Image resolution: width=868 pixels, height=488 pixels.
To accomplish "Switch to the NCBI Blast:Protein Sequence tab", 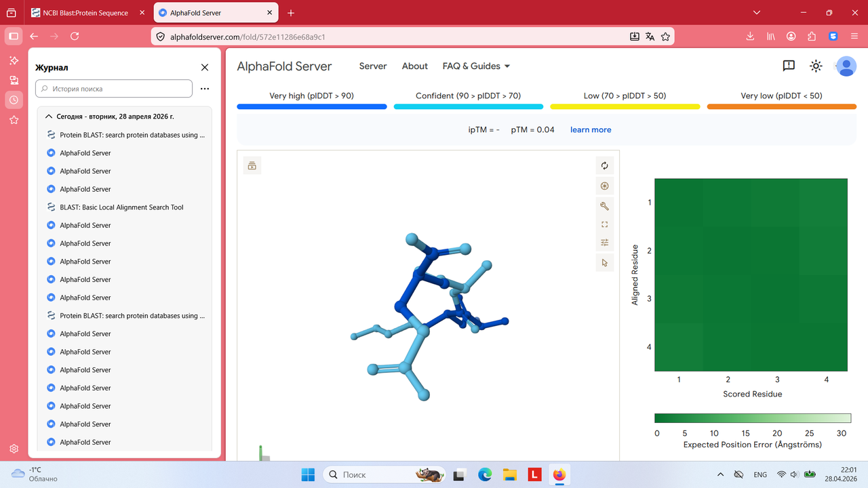I will click(x=87, y=13).
